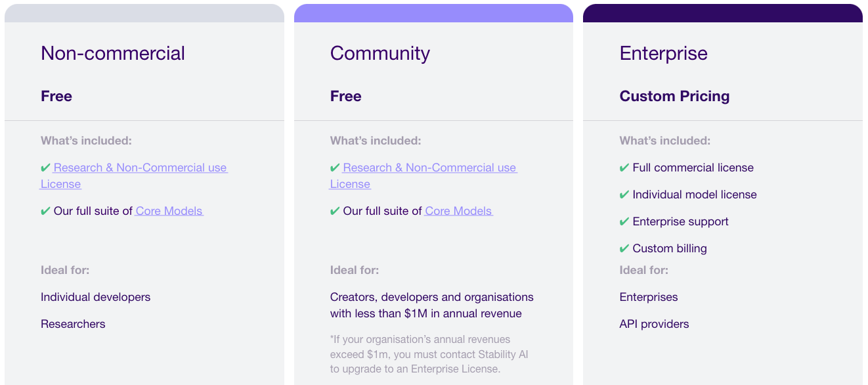Click checkmark before Community card's Core Models line

coord(335,212)
